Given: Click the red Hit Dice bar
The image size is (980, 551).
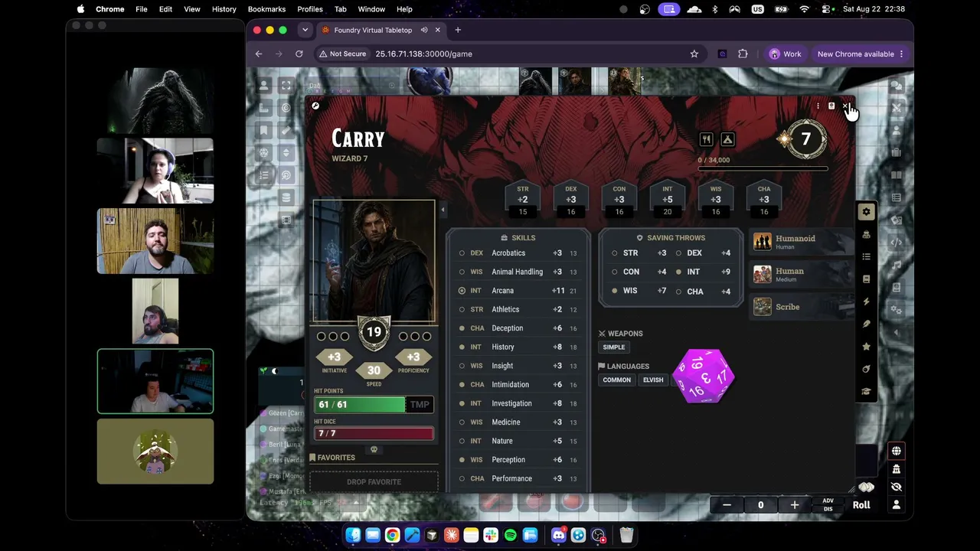Looking at the screenshot, I should click(374, 434).
